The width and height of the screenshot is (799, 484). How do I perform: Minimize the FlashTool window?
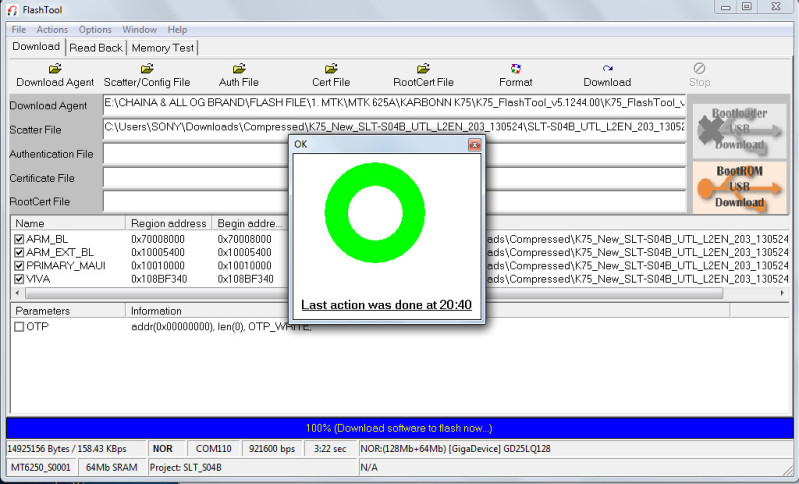point(726,7)
